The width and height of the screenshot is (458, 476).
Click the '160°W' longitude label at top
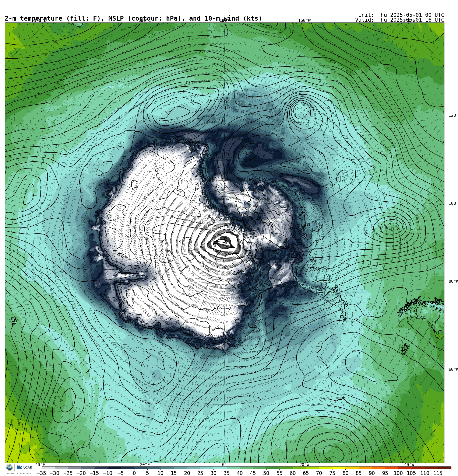[x=304, y=20]
